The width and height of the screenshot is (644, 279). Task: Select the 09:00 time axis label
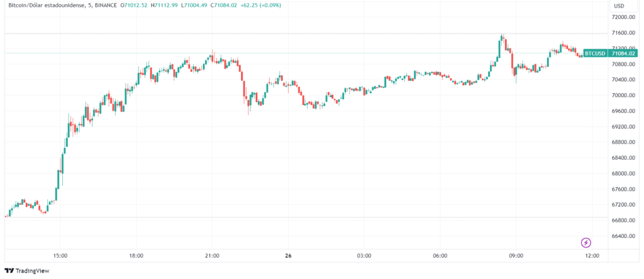point(516,256)
